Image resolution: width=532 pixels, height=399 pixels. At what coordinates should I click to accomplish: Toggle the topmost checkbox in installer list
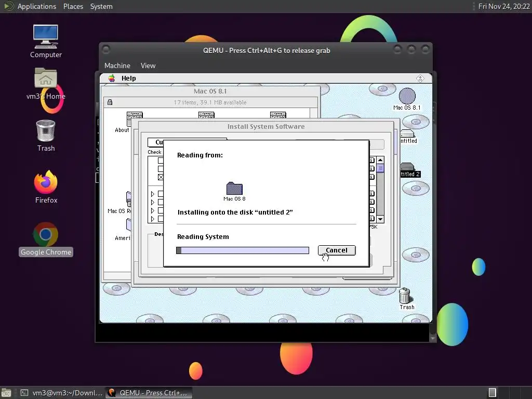[161, 161]
